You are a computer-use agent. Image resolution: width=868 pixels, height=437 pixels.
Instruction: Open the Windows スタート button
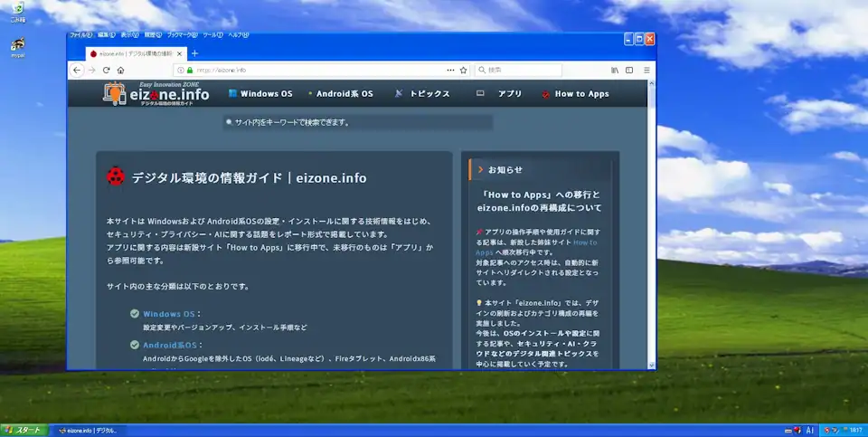click(x=24, y=431)
